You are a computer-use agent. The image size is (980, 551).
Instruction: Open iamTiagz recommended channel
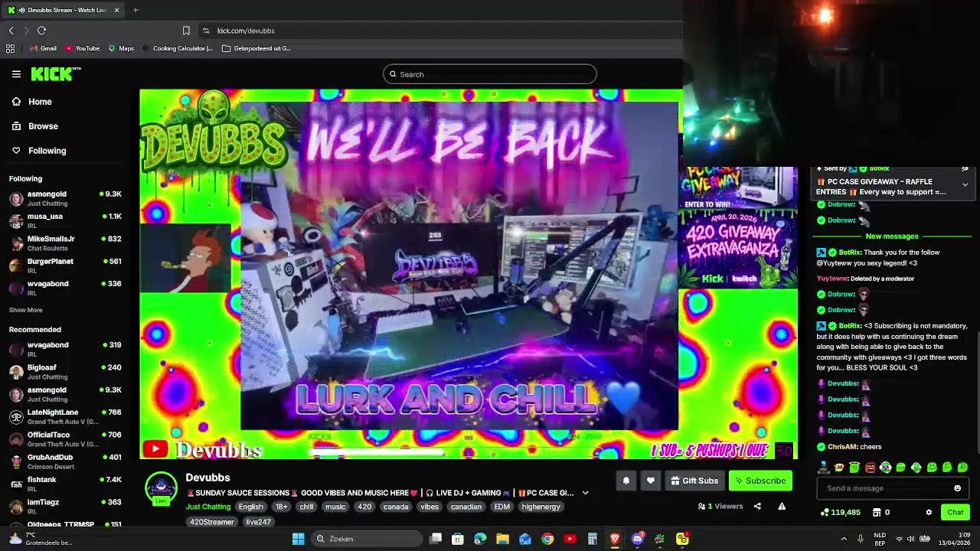point(65,506)
